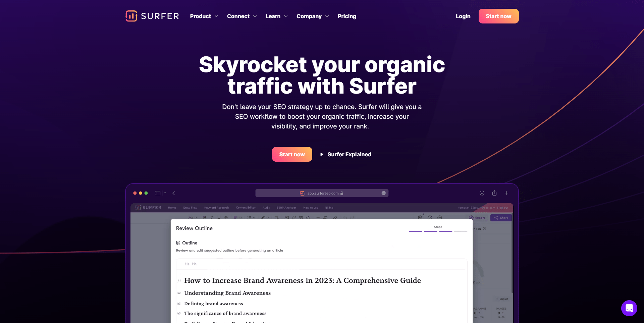The width and height of the screenshot is (644, 323).
Task: Click the sidebar toggle icon in mockup browser
Action: 158,193
